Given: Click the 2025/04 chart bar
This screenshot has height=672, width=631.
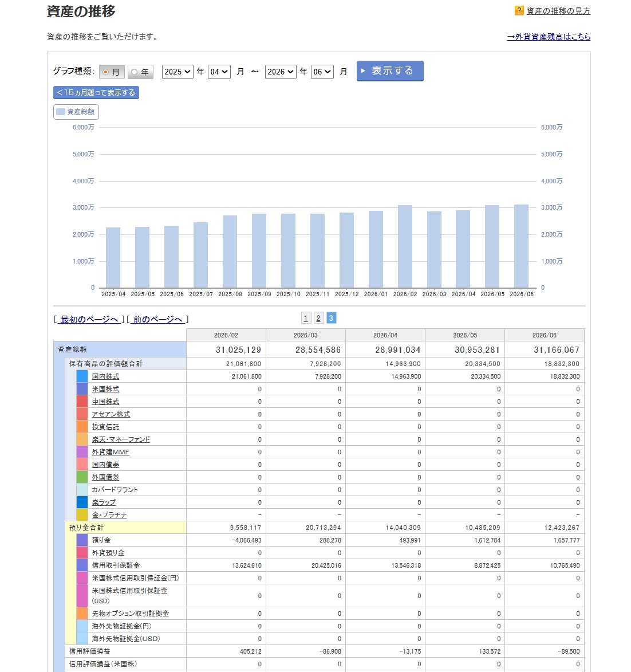Looking at the screenshot, I should 113,258.
